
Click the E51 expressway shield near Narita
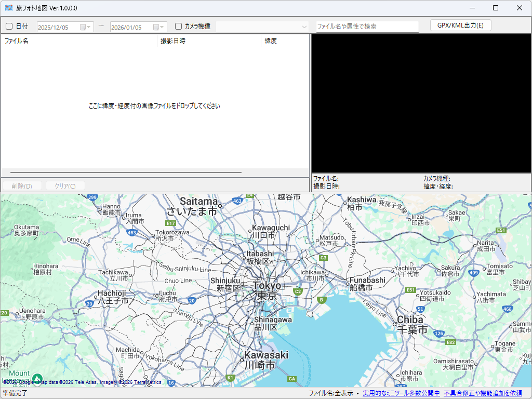[x=500, y=231]
